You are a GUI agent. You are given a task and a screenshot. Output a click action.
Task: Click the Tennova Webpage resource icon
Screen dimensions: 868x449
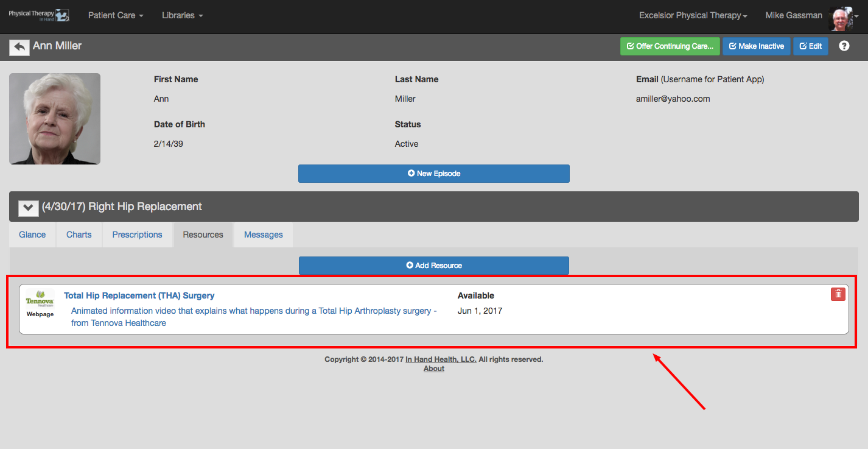pos(40,304)
